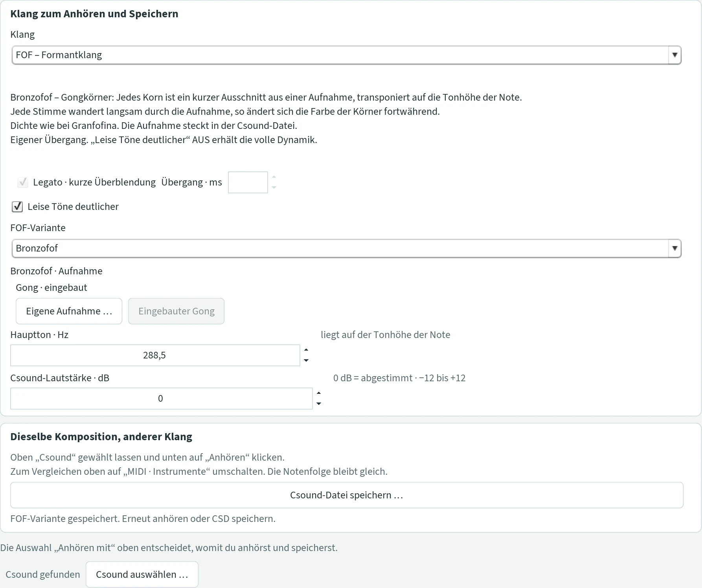Increase Hauptton Hz with the up arrow
Viewport: 702px width, 588px height.
tap(306, 350)
